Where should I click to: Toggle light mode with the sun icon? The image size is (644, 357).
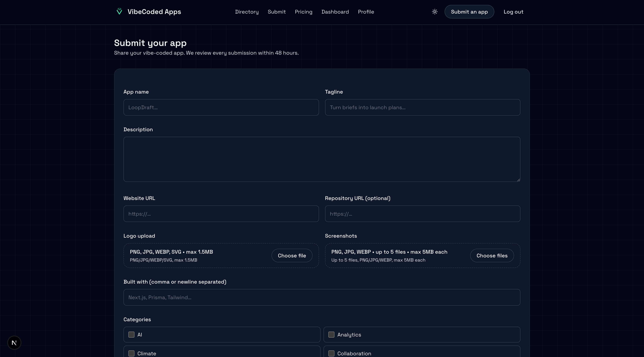tap(434, 11)
